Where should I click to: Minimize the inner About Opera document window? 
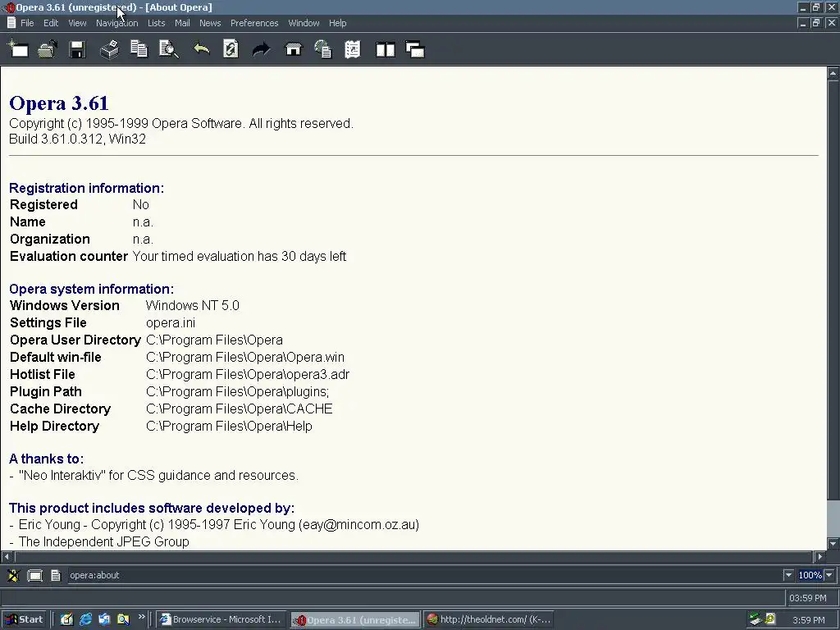802,23
